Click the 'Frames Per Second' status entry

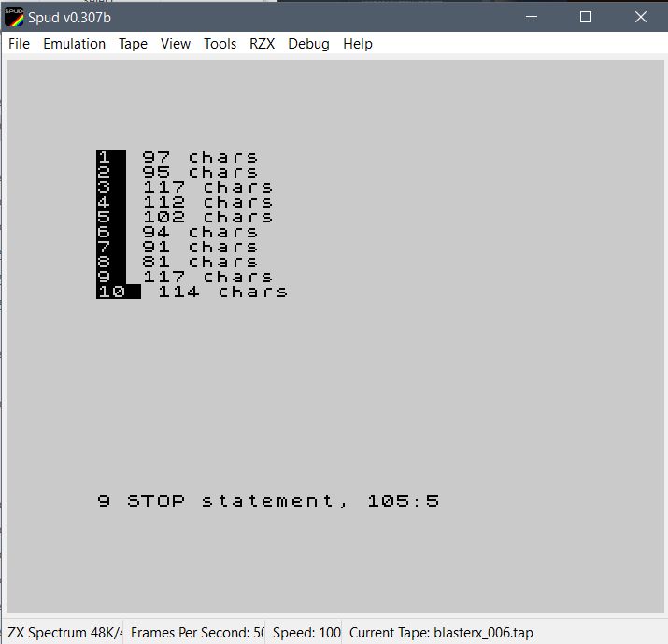point(197,633)
